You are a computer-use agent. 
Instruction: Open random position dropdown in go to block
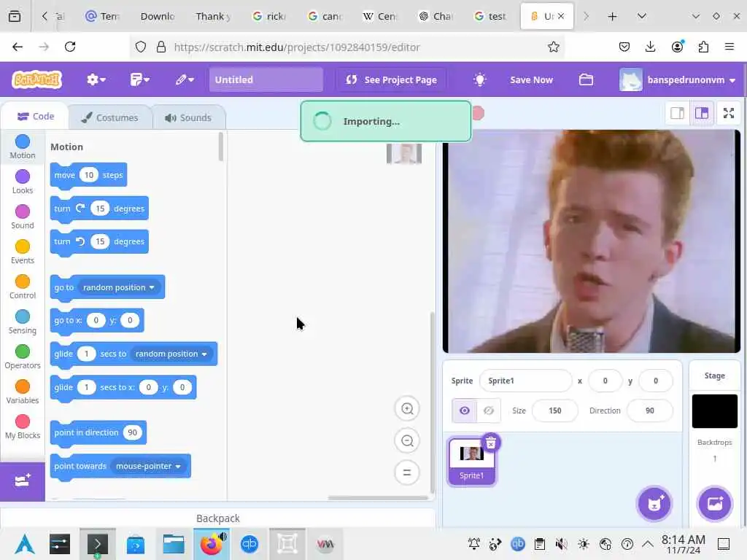[119, 287]
